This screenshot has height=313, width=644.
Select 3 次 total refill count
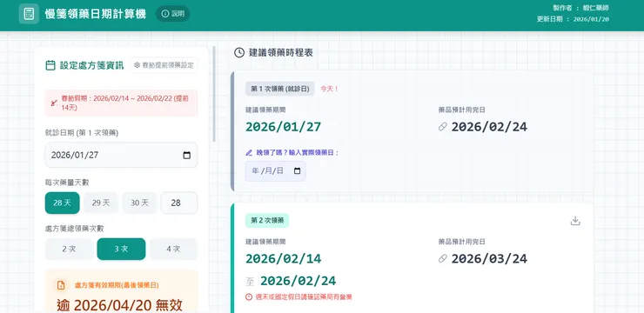pyautogui.click(x=121, y=249)
